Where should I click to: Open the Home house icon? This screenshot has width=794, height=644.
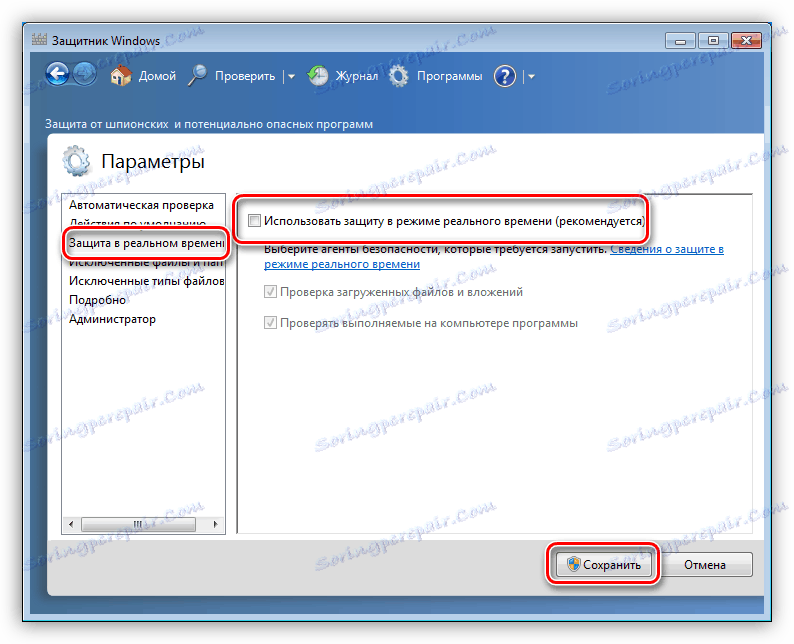point(122,76)
